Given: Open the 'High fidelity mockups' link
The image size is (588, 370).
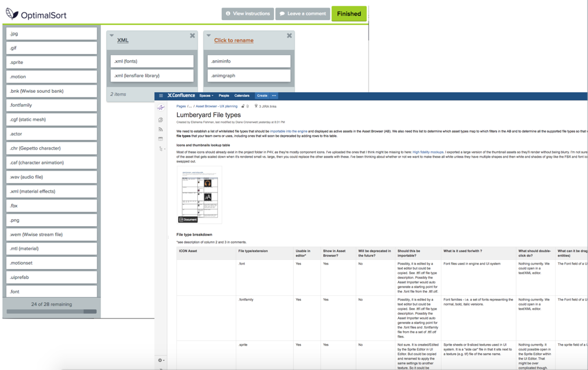Looking at the screenshot, I should 428,152.
